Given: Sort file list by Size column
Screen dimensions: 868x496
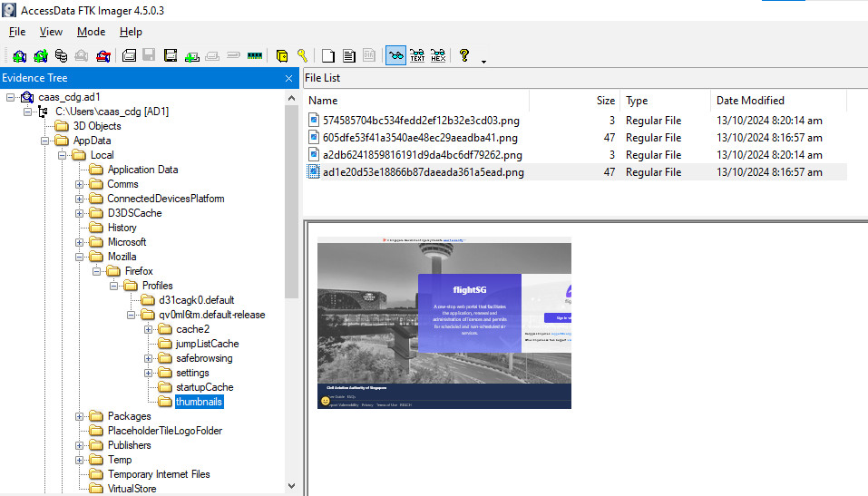Looking at the screenshot, I should click(x=575, y=101).
